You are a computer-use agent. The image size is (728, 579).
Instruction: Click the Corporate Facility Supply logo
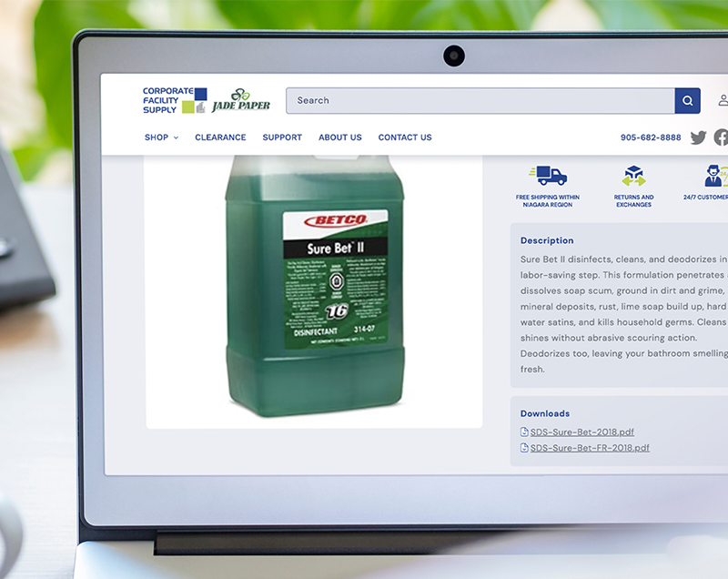[x=175, y=100]
